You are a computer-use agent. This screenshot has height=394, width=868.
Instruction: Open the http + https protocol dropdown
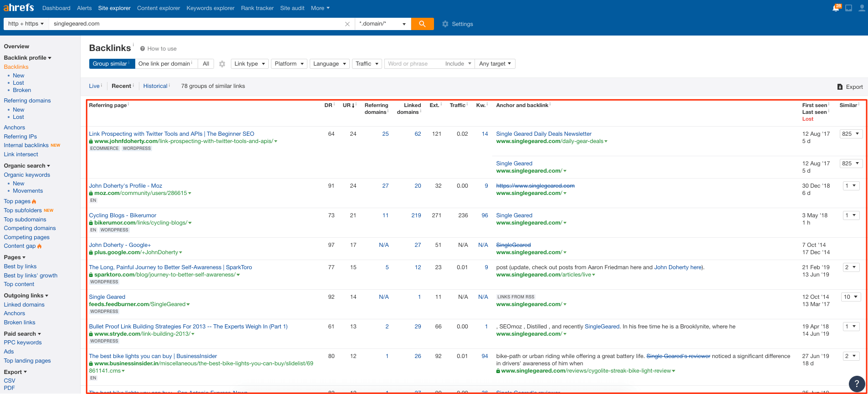26,24
